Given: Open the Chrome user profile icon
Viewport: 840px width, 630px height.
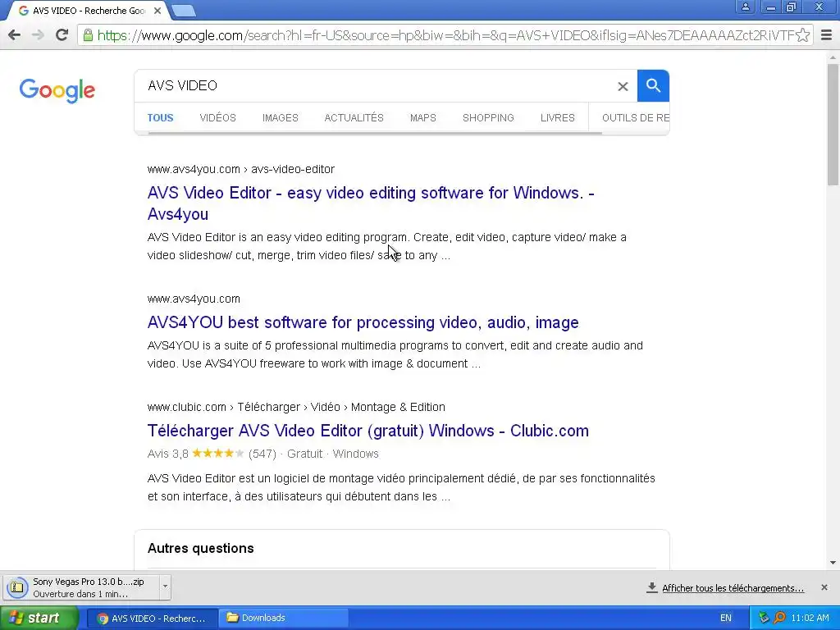Looking at the screenshot, I should [745, 7].
